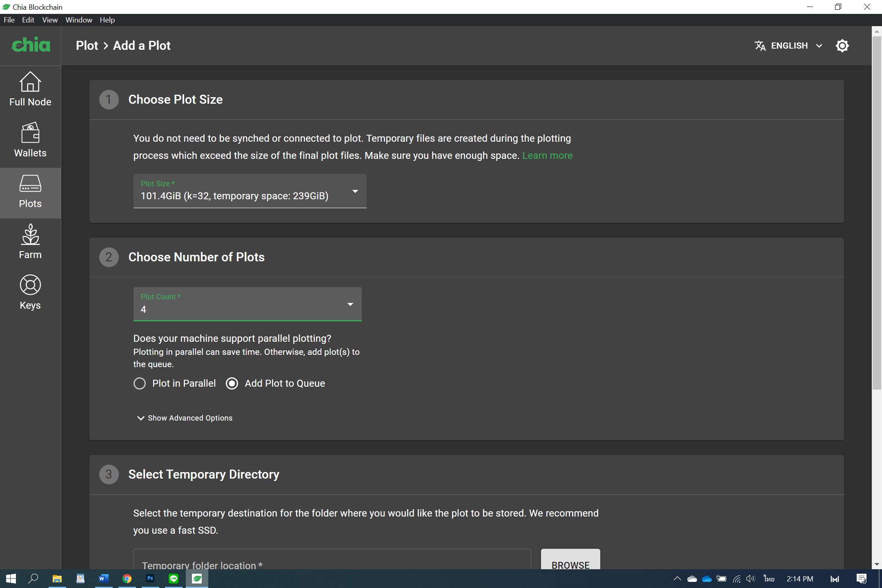Open the Help menu
This screenshot has width=882, height=588.
pyautogui.click(x=107, y=20)
